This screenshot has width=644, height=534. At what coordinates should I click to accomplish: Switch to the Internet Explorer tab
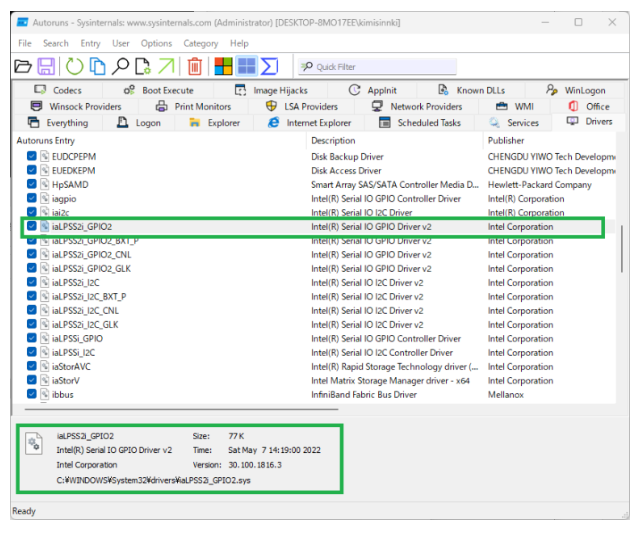coord(309,123)
